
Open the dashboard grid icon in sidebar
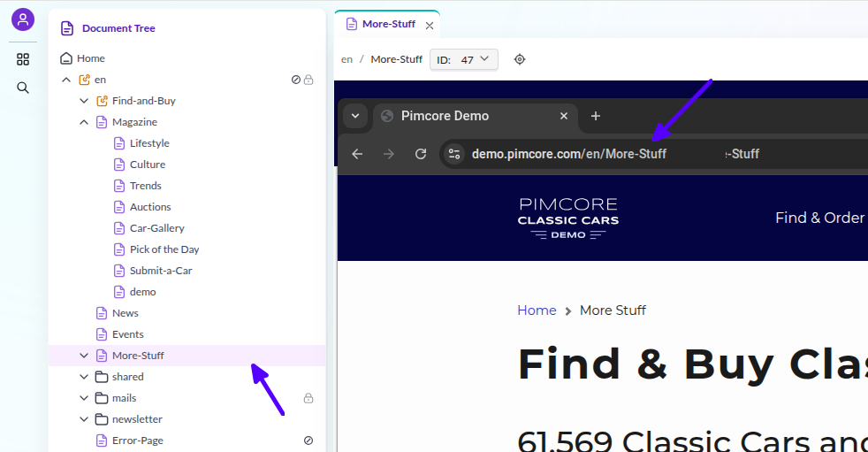coord(23,59)
